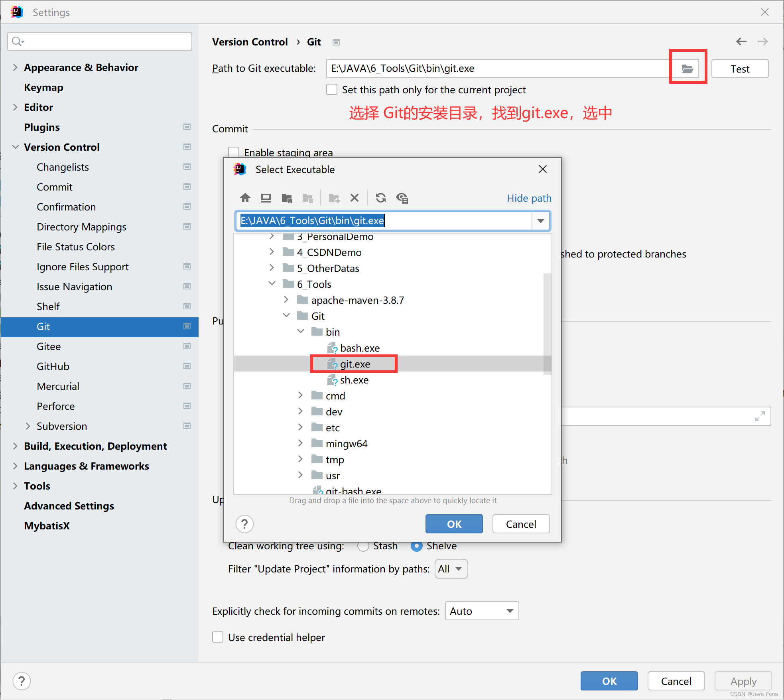Click the settings search input field
784x700 pixels.
click(100, 41)
